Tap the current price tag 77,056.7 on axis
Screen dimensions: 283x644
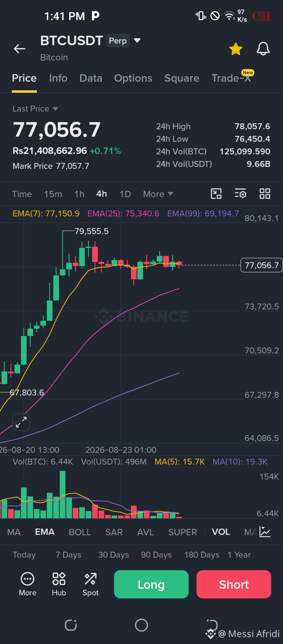pyautogui.click(x=261, y=265)
